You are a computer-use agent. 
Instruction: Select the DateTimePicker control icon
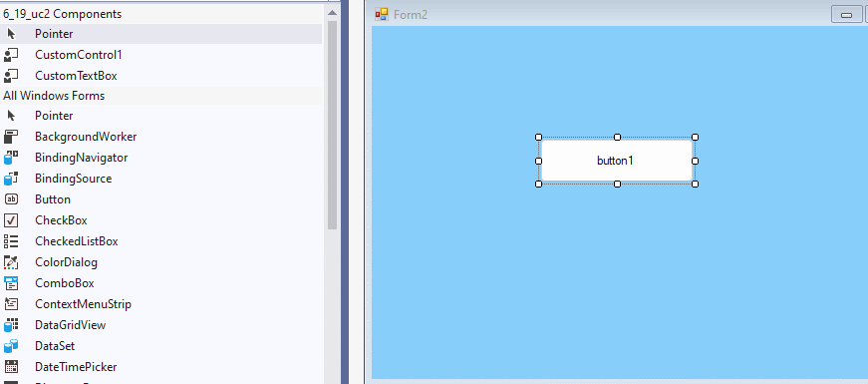(x=11, y=367)
